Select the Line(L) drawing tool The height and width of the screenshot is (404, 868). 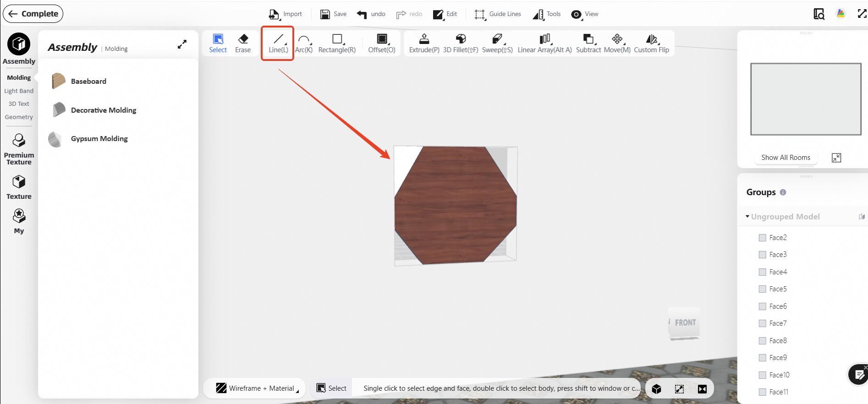(278, 44)
